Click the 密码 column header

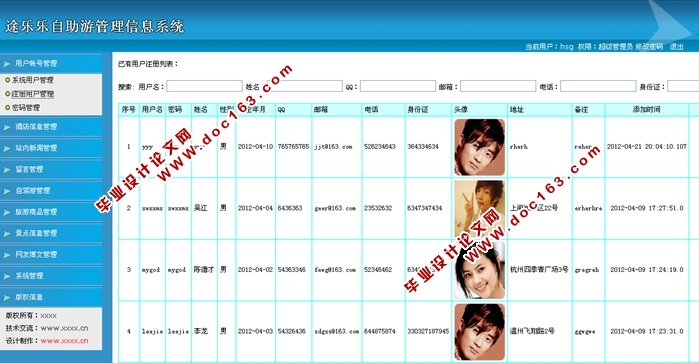point(175,110)
